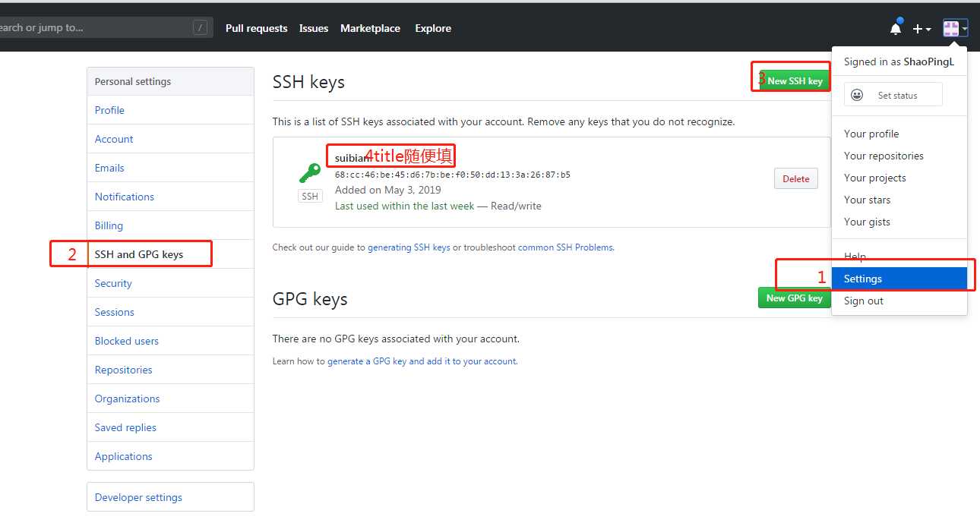Image resolution: width=980 pixels, height=523 pixels.
Task: Open the Applications settings page
Action: pyautogui.click(x=170, y=456)
